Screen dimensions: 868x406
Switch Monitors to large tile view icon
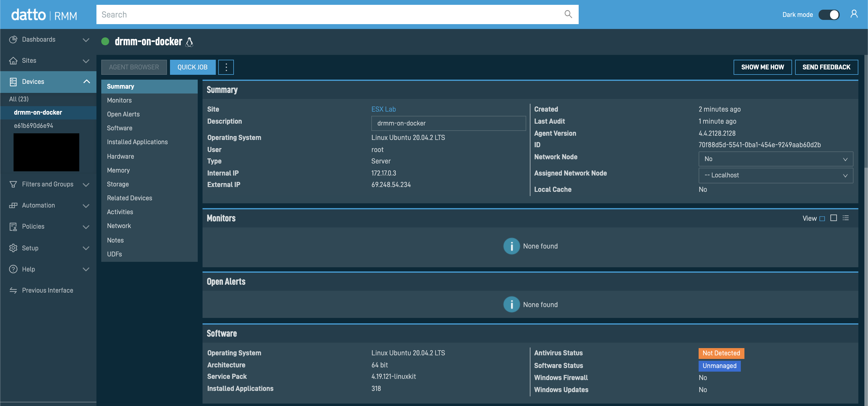[834, 218]
